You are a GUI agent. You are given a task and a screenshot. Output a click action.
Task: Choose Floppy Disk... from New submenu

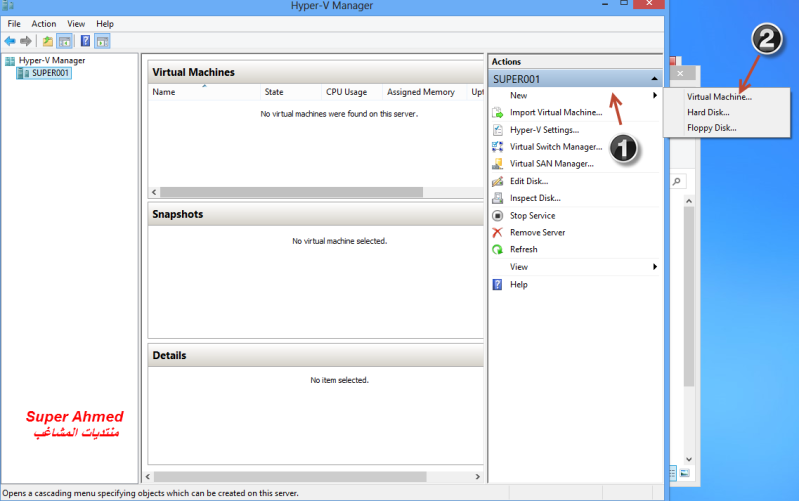tap(711, 128)
